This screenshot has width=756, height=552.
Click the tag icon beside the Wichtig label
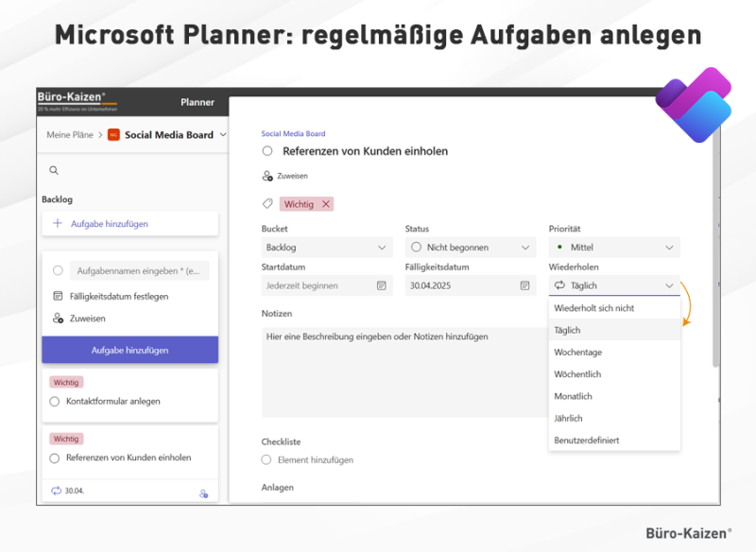coord(267,204)
